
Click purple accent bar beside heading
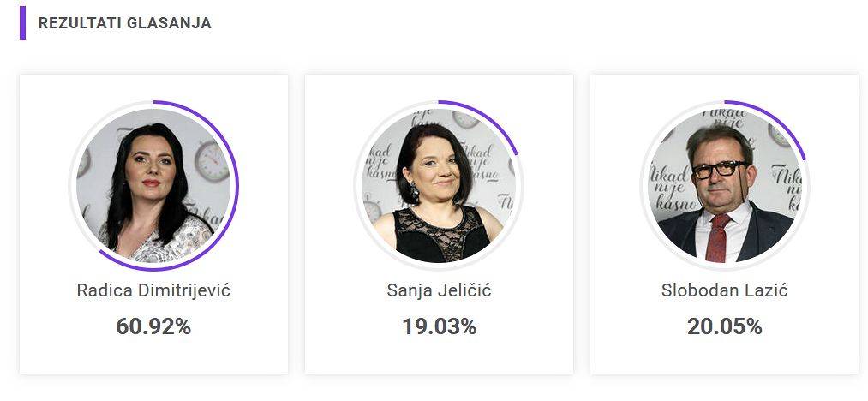22,23
